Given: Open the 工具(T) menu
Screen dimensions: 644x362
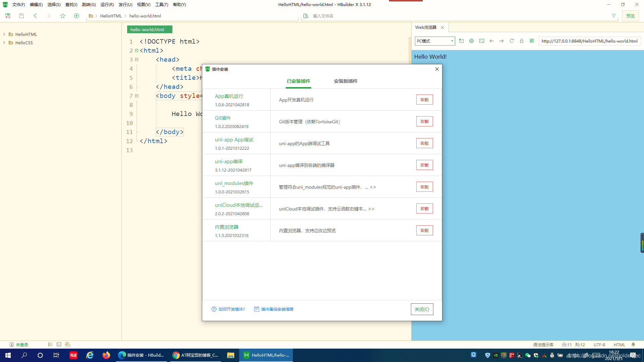Looking at the screenshot, I should [161, 4].
